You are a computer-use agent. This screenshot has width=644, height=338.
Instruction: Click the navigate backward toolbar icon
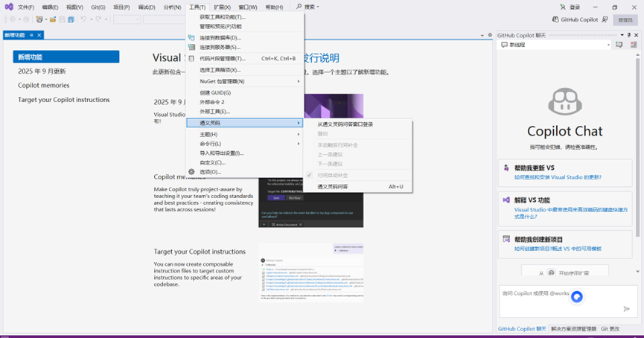pyautogui.click(x=13, y=19)
